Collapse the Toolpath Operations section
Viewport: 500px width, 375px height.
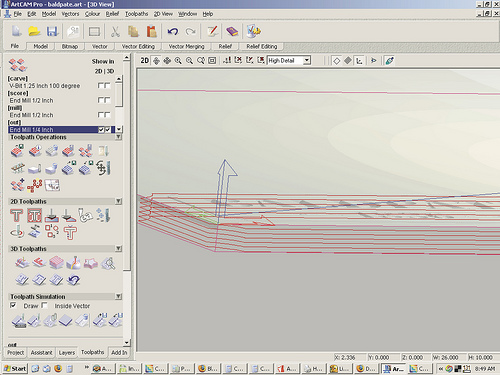pyautogui.click(x=118, y=137)
